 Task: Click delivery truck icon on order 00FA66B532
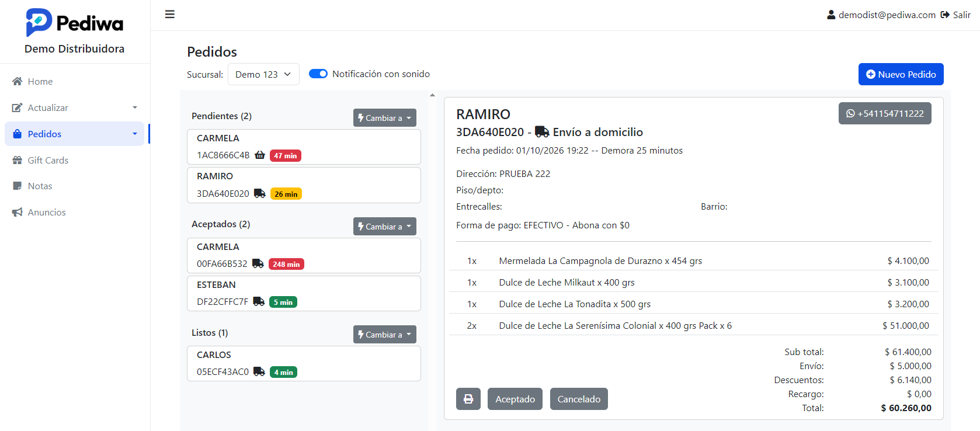258,263
